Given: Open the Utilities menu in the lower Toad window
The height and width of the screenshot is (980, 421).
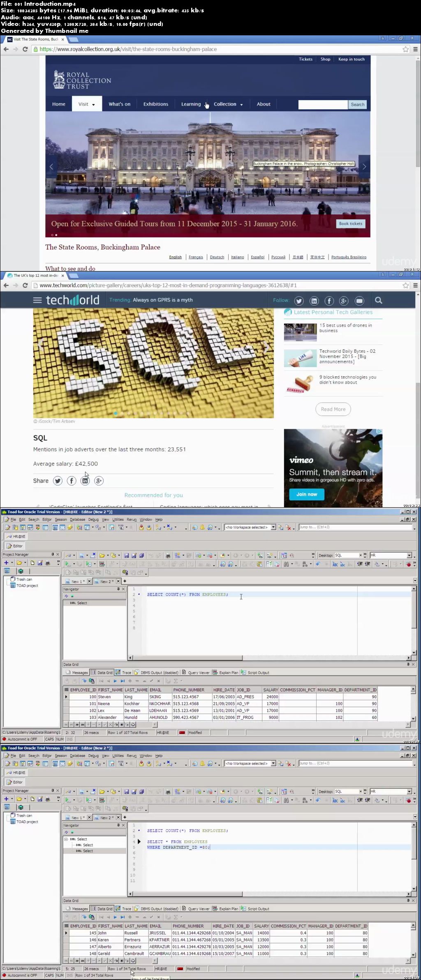Looking at the screenshot, I should coord(118,756).
